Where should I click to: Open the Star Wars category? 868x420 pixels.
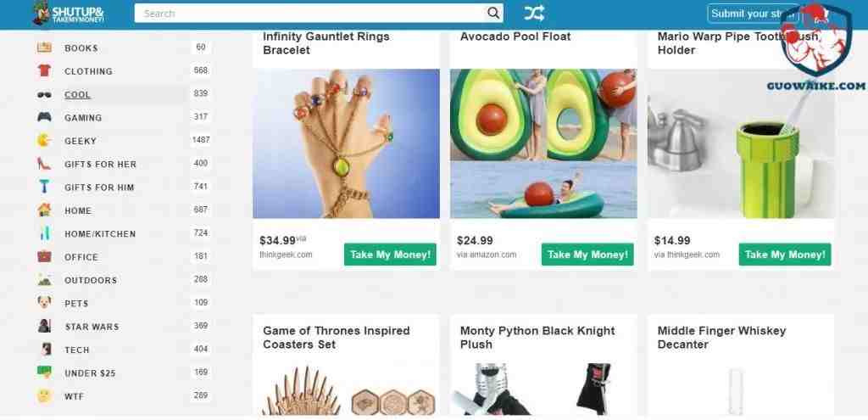pos(92,327)
